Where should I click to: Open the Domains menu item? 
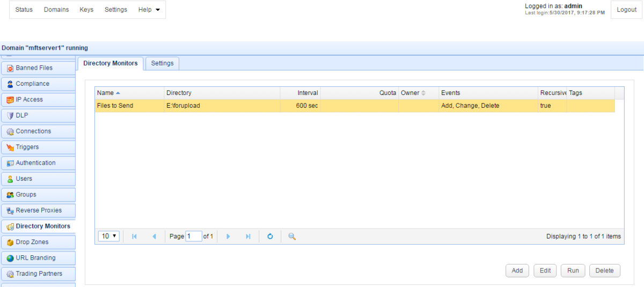tap(56, 10)
